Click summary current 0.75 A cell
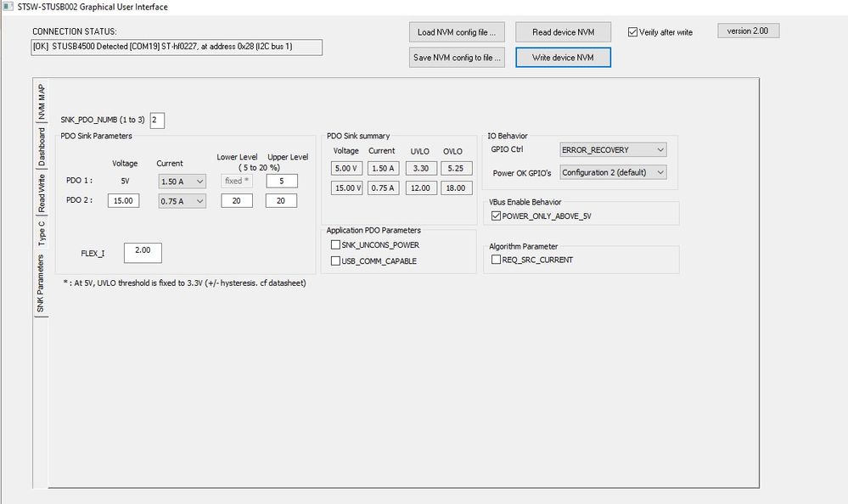Image resolution: width=848 pixels, height=504 pixels. [383, 188]
